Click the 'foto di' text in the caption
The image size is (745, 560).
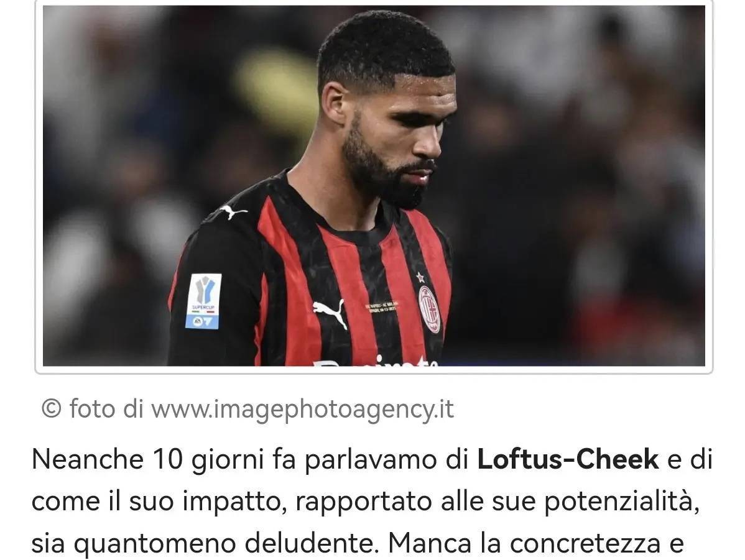[x=106, y=408]
